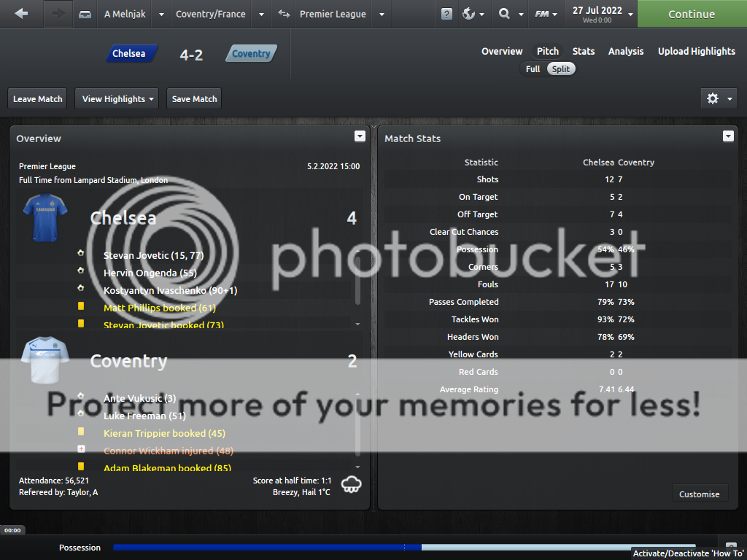The height and width of the screenshot is (560, 747).
Task: Switch to the Full view toggle
Action: 533,69
